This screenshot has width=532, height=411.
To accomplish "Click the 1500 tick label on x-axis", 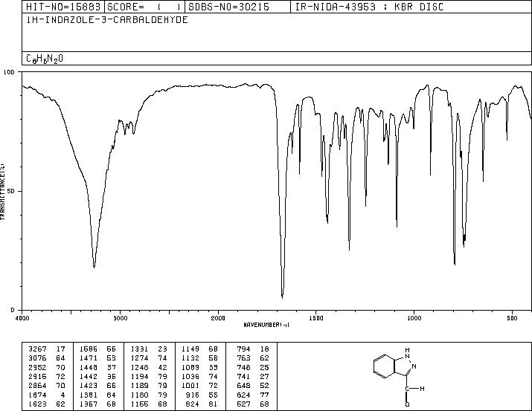I will click(x=316, y=318).
